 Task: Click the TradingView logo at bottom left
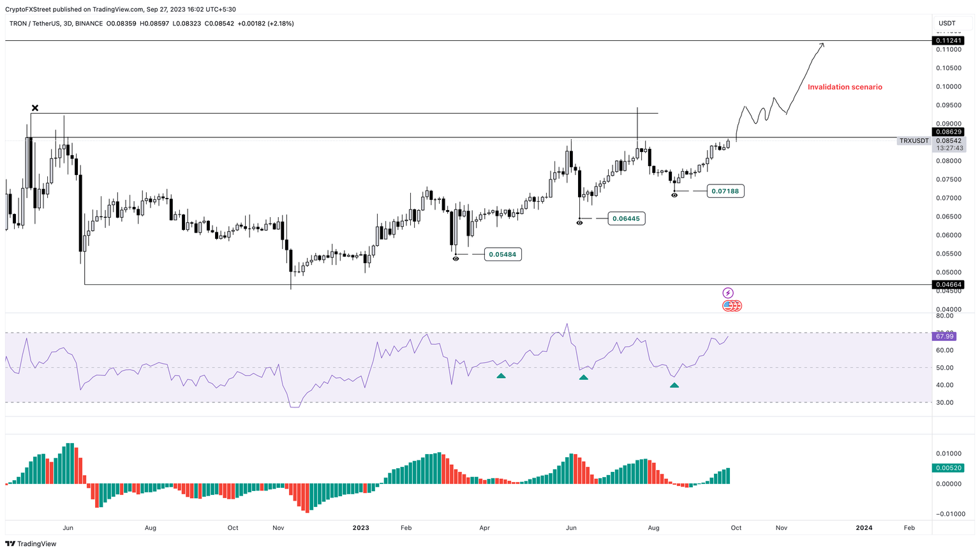31,543
